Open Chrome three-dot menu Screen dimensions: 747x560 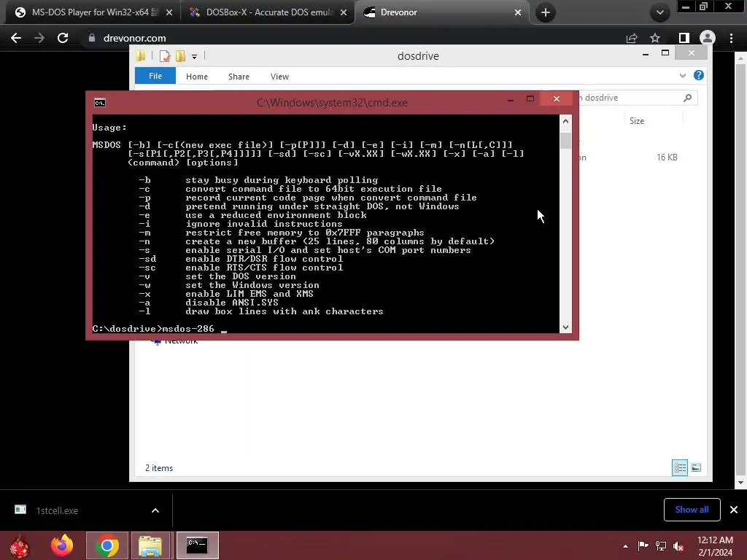coord(731,38)
